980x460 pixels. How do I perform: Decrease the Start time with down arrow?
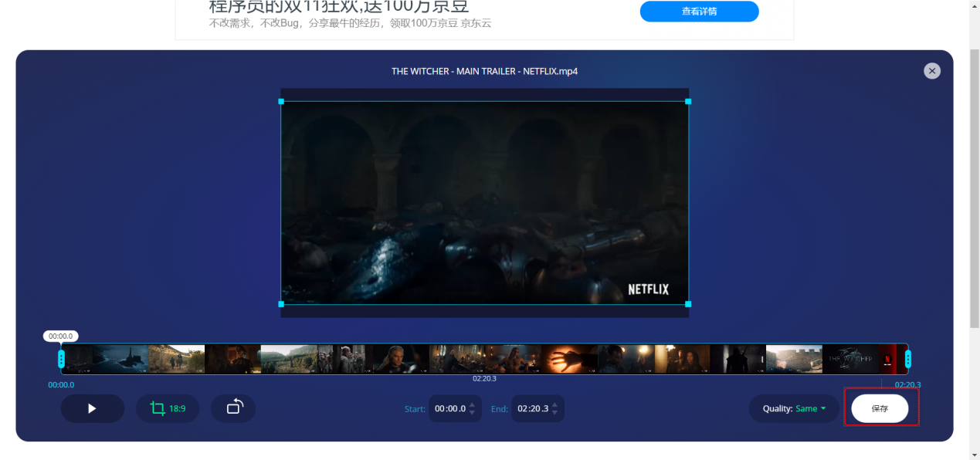pyautogui.click(x=472, y=413)
